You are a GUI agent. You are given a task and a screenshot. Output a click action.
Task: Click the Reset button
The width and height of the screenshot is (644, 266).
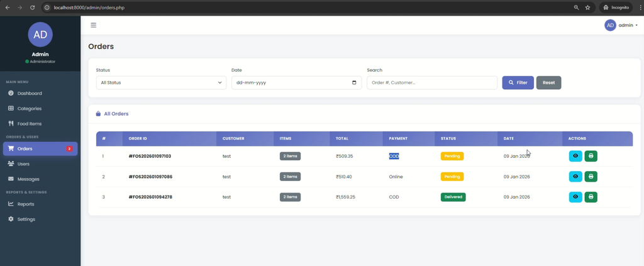[548, 82]
